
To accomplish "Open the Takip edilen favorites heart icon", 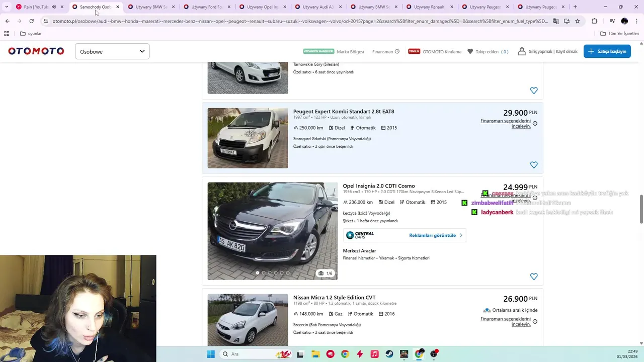I will 470,51.
